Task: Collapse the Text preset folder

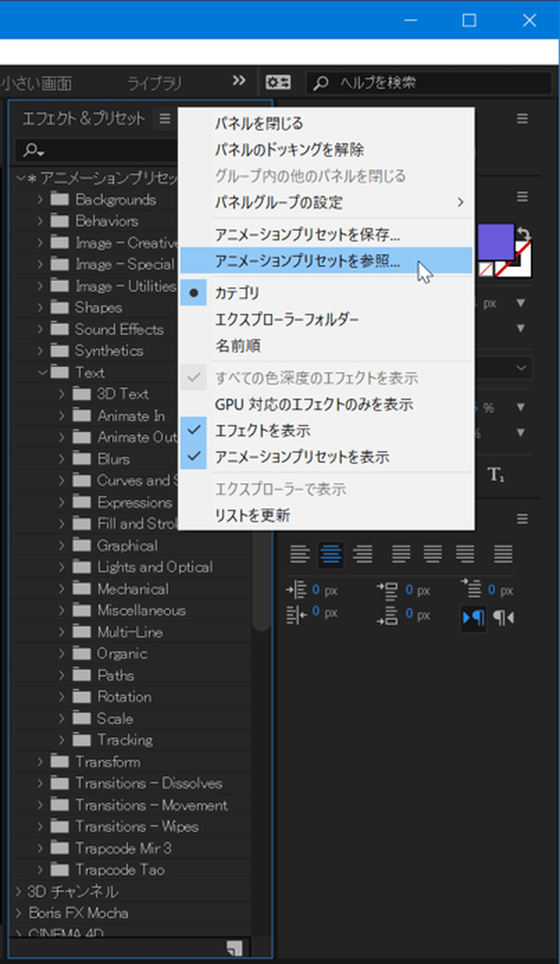Action: [x=42, y=372]
